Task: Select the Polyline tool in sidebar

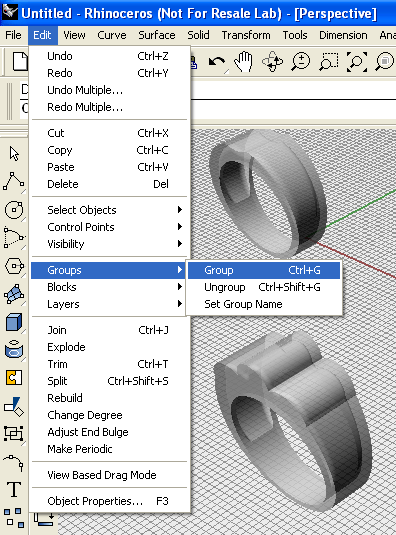Action: [14, 181]
